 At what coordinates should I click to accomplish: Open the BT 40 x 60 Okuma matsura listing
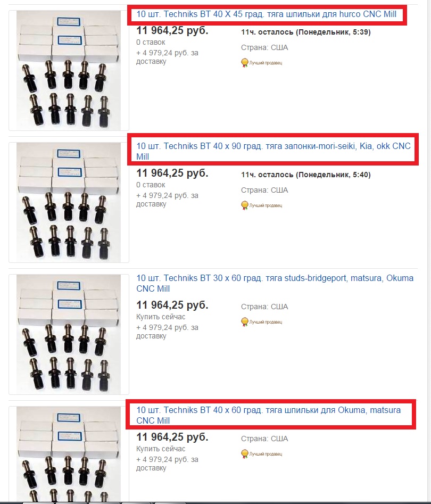(x=268, y=415)
